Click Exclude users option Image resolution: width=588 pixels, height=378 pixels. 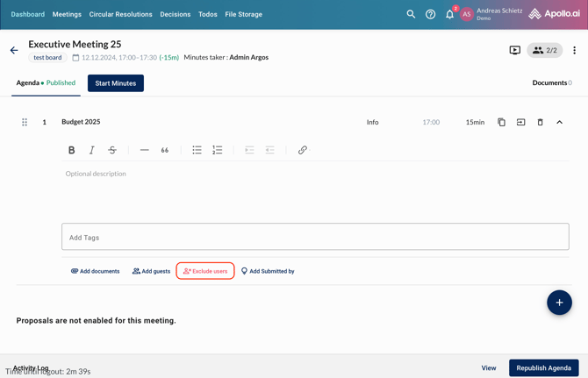point(205,271)
